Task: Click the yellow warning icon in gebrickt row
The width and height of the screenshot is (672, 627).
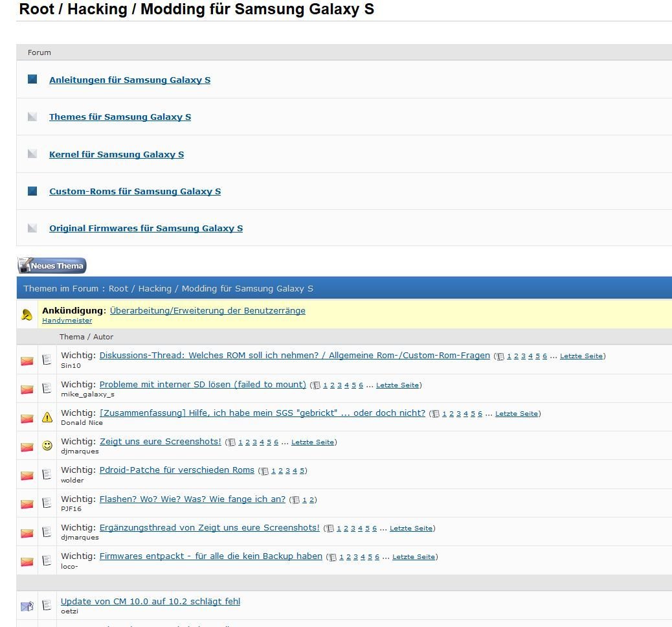Action: [47, 417]
